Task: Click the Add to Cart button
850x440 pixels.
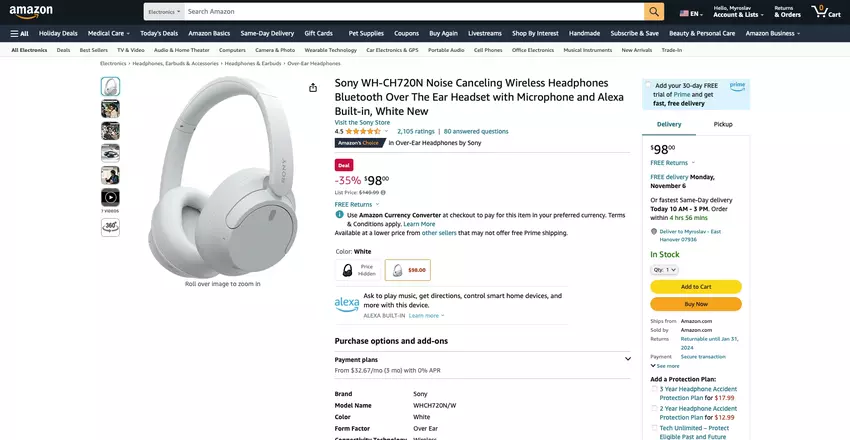Action: pos(696,287)
